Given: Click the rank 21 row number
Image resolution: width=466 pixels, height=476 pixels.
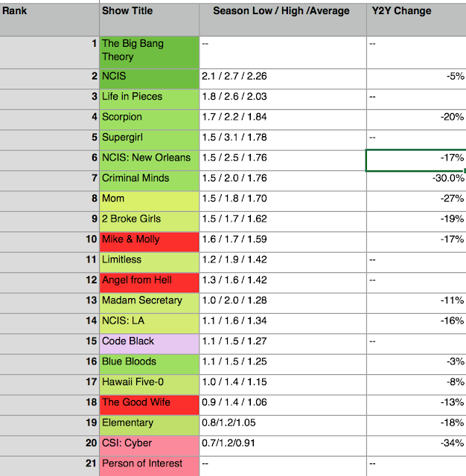Looking at the screenshot, I should click(49, 464).
